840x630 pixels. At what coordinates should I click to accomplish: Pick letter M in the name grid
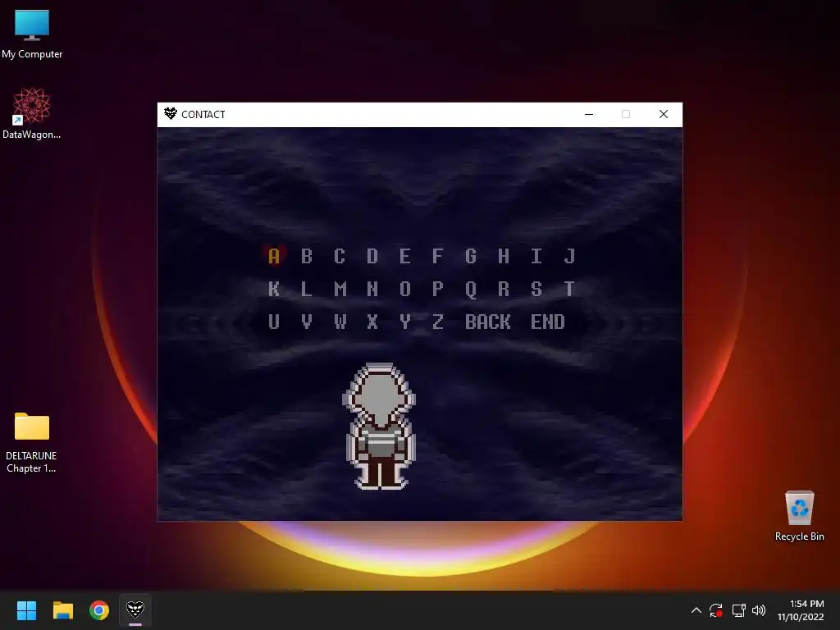tap(340, 289)
